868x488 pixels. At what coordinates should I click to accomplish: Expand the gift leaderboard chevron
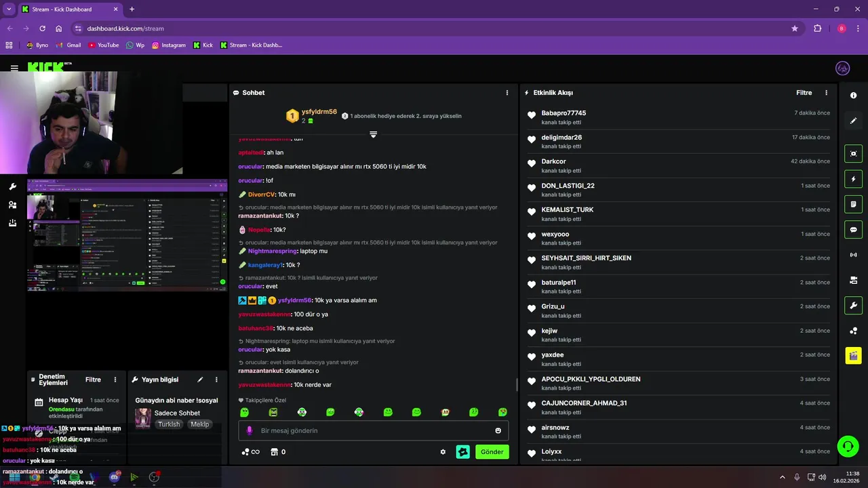pos(373,134)
